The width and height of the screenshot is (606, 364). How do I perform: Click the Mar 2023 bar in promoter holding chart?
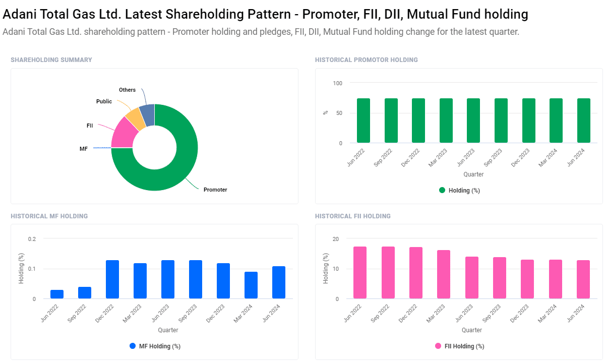click(x=446, y=120)
